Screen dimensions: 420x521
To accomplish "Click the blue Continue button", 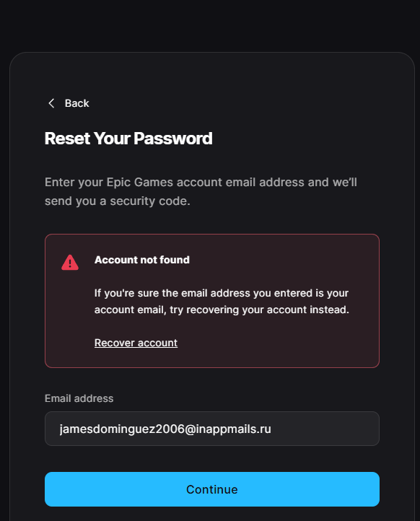I will tap(212, 489).
